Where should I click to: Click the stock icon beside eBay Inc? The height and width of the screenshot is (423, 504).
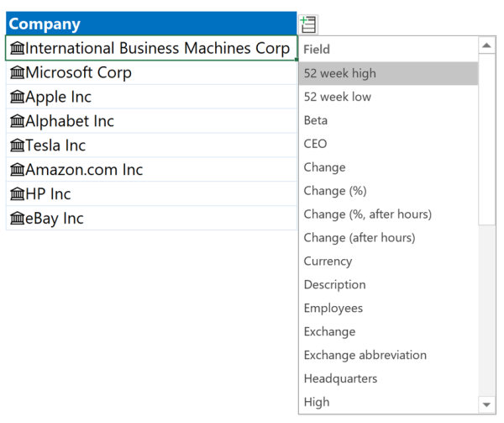(x=17, y=219)
